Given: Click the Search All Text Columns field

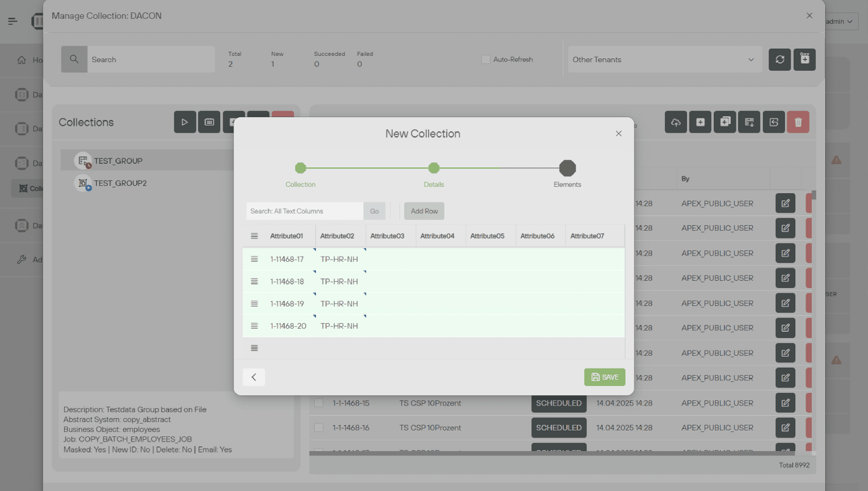Looking at the screenshot, I should coord(304,211).
